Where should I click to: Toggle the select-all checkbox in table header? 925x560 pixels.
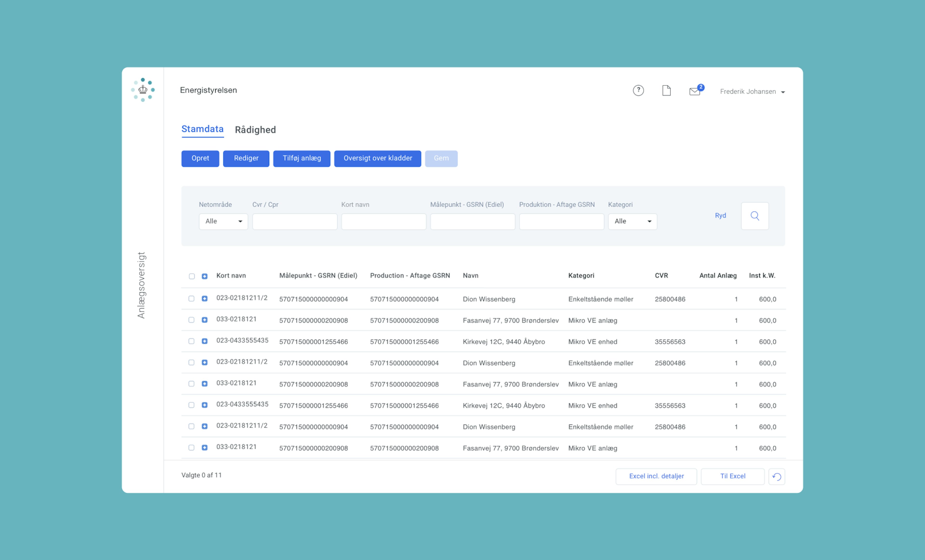tap(192, 276)
